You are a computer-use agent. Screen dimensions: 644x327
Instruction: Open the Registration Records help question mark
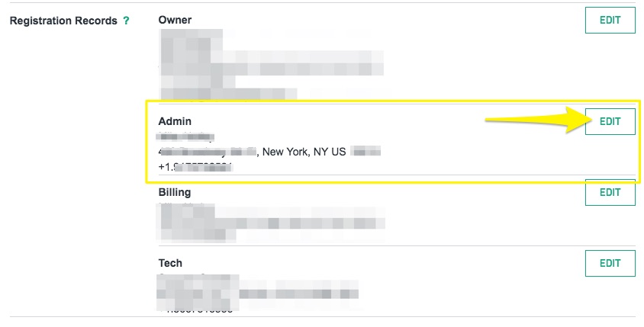(x=126, y=21)
